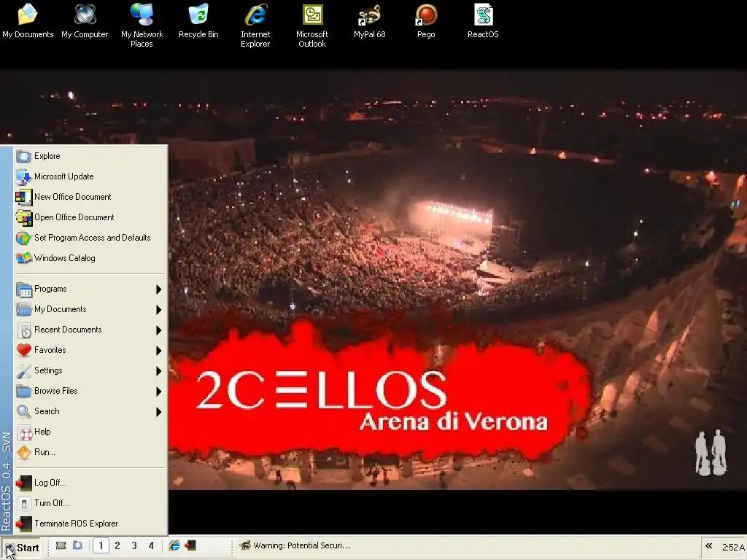Screen dimensions: 747x560
Task: Click the second quick launch icon before desktop 1
Action: 77,545
